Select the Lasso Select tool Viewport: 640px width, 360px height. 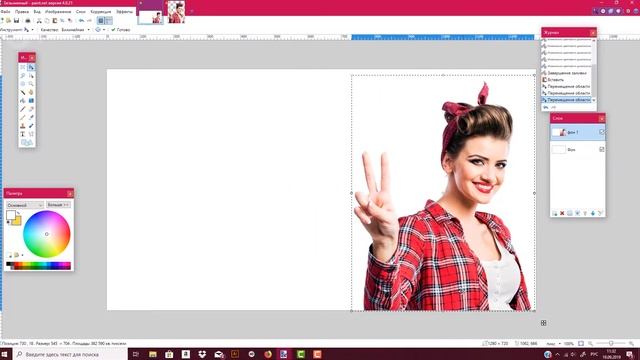[23, 76]
